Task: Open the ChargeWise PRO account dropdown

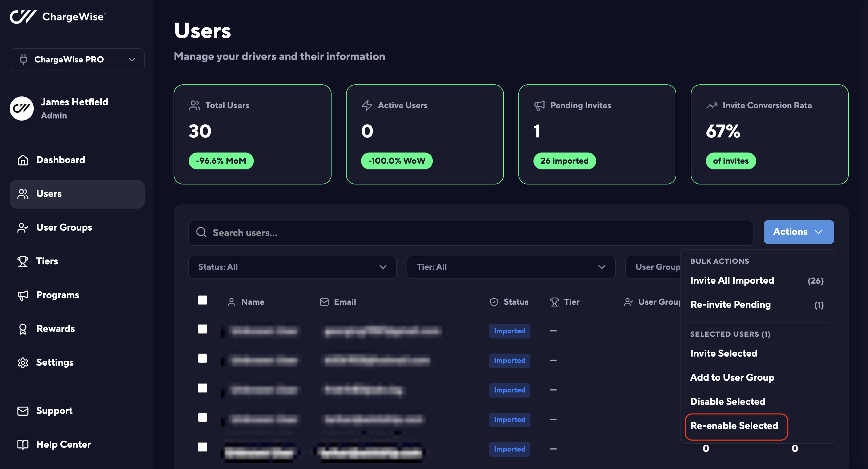Action: coord(77,60)
